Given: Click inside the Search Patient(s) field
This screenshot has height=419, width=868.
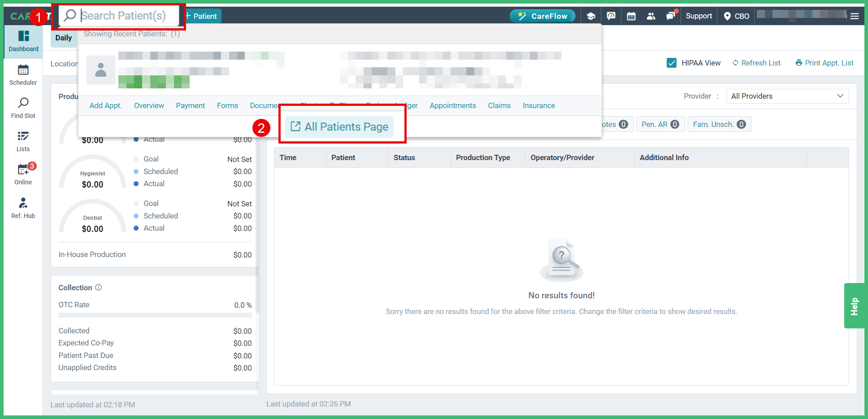Looking at the screenshot, I should (x=121, y=15).
